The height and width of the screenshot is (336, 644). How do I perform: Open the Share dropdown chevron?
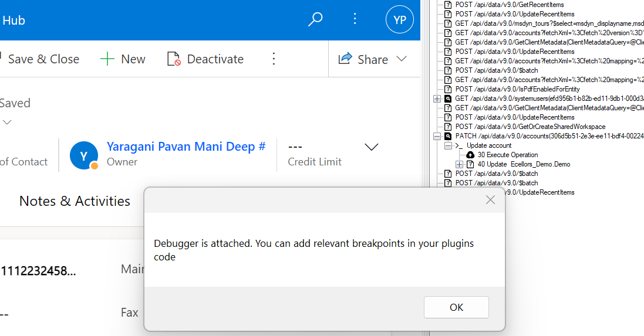(x=402, y=59)
